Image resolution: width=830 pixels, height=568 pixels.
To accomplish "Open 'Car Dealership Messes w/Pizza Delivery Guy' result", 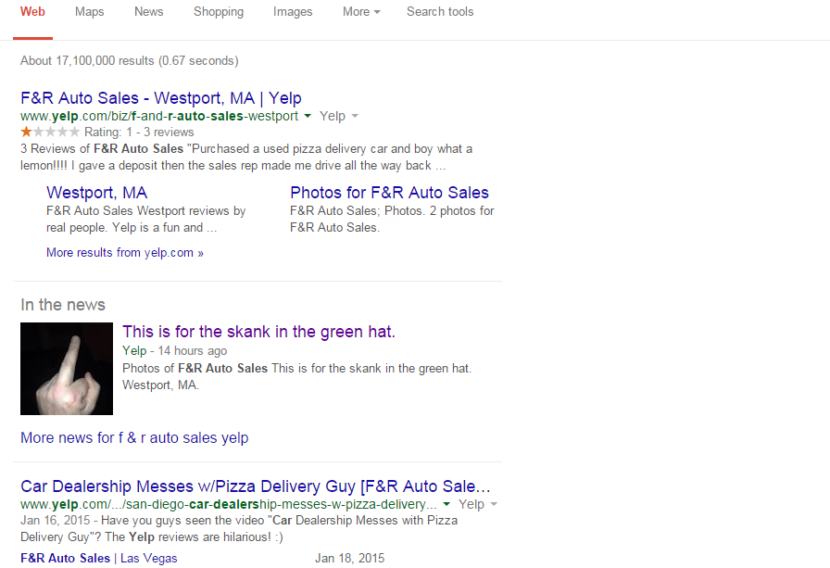I will point(256,486).
